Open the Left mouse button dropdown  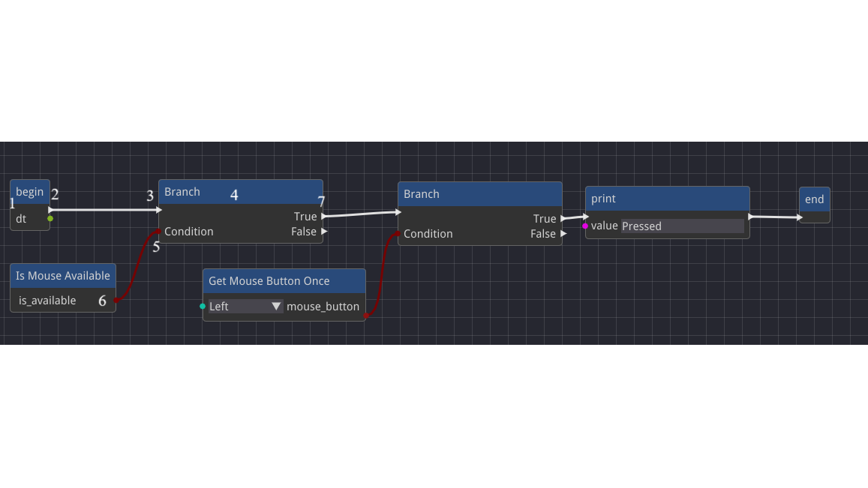[244, 306]
